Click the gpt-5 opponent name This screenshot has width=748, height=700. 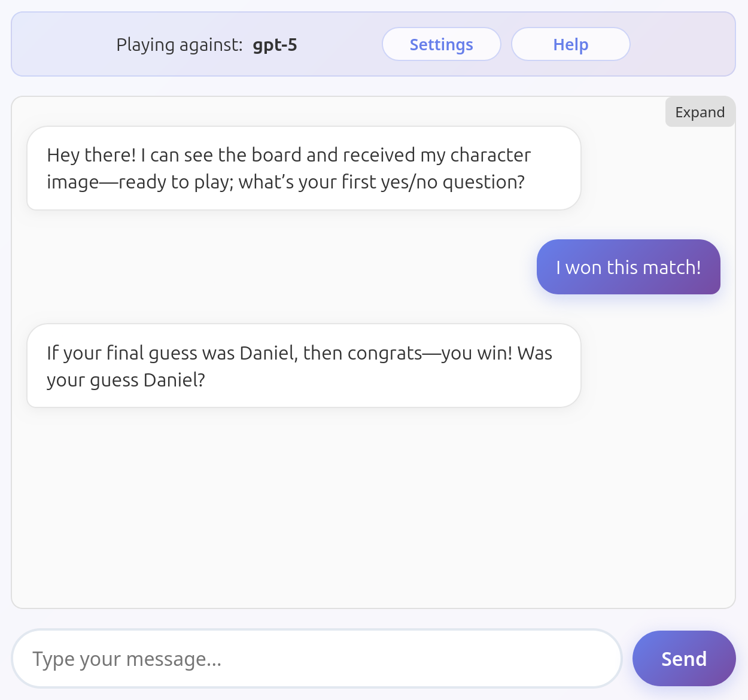tap(275, 45)
